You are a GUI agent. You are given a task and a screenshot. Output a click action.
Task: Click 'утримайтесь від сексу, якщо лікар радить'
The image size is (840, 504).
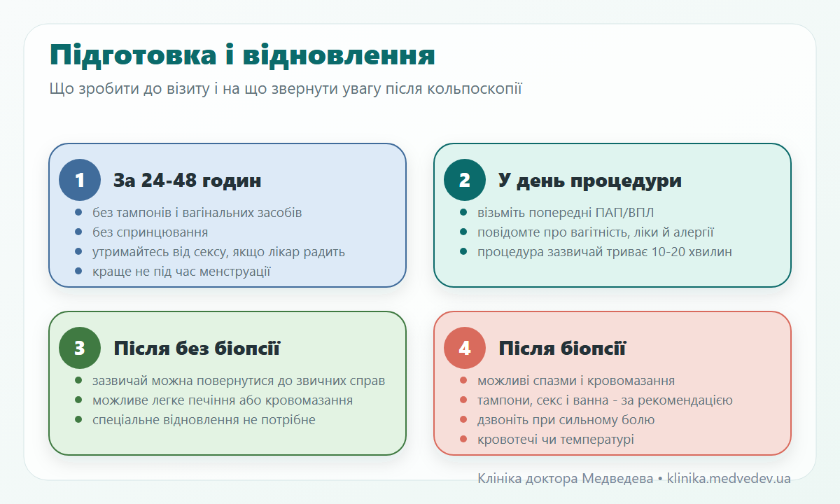218,252
